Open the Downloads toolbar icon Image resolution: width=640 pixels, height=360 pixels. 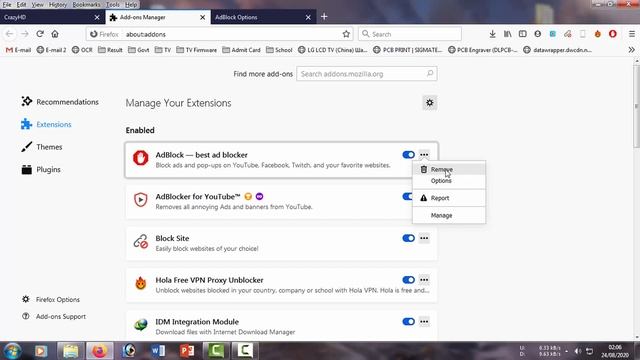[x=492, y=34]
